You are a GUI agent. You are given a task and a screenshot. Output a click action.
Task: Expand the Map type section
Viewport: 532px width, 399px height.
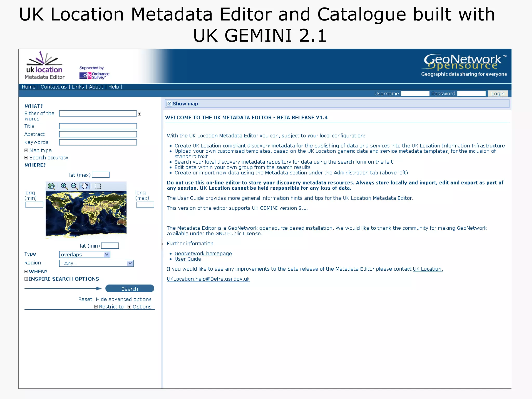(x=26, y=150)
